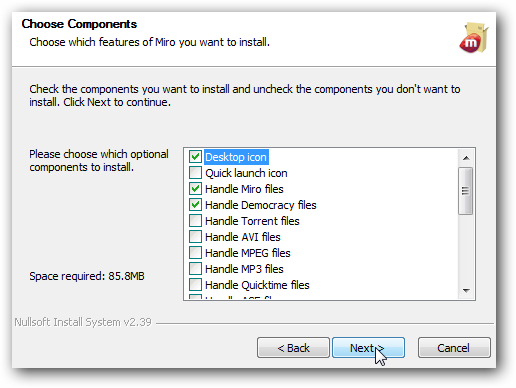Enable the Quick launch icon checkbox
The image size is (516, 388).
click(x=195, y=173)
